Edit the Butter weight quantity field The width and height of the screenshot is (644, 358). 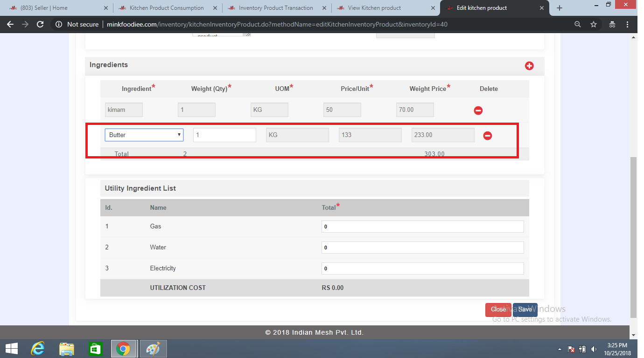click(x=224, y=135)
